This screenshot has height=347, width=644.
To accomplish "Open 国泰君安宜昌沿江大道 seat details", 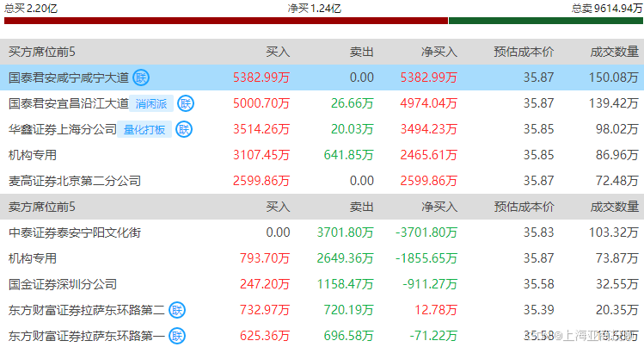I will (x=69, y=103).
